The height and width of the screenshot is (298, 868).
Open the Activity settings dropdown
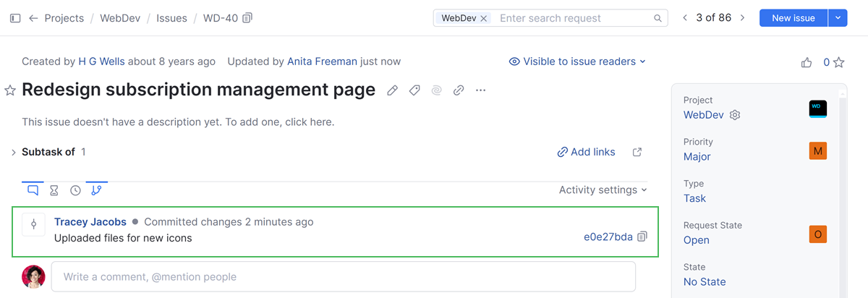603,190
